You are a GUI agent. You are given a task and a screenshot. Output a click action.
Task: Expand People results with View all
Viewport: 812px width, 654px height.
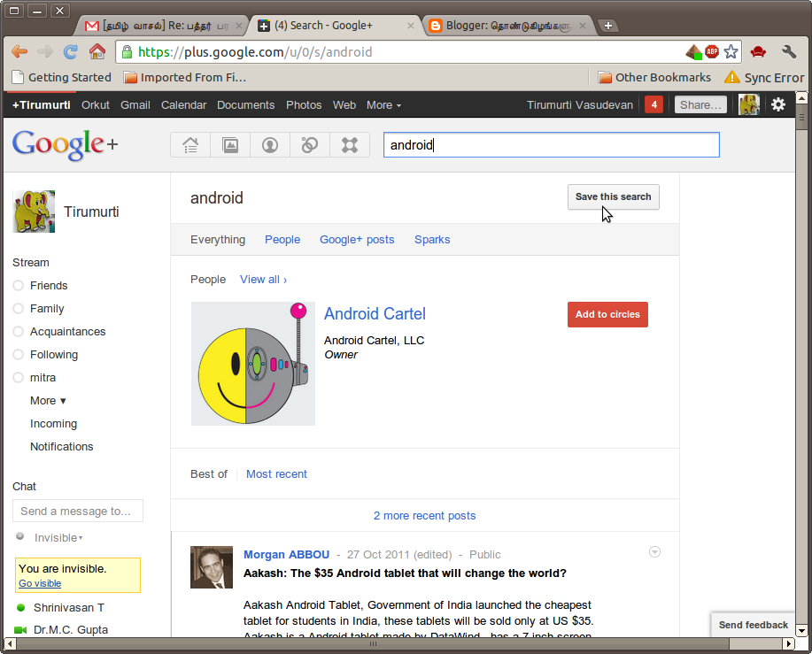[x=263, y=280]
